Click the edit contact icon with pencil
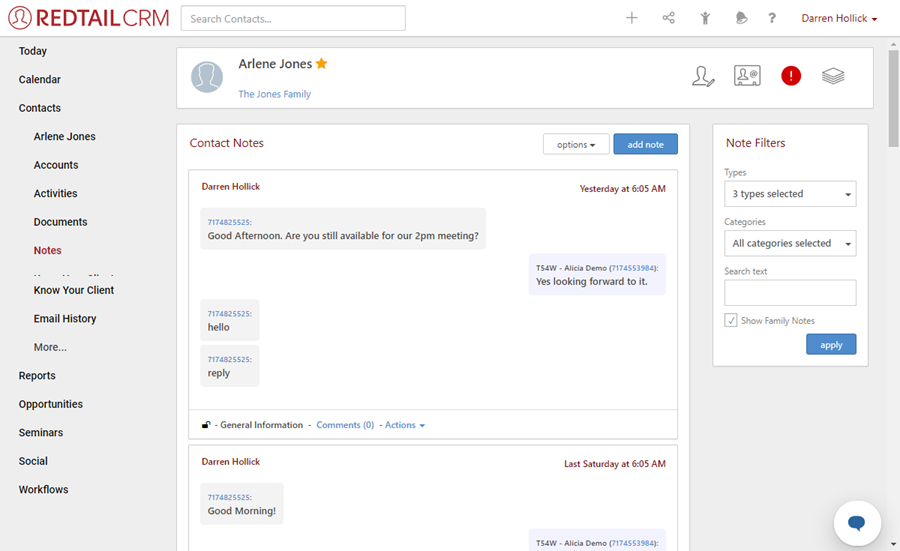This screenshot has width=900, height=551. (703, 76)
